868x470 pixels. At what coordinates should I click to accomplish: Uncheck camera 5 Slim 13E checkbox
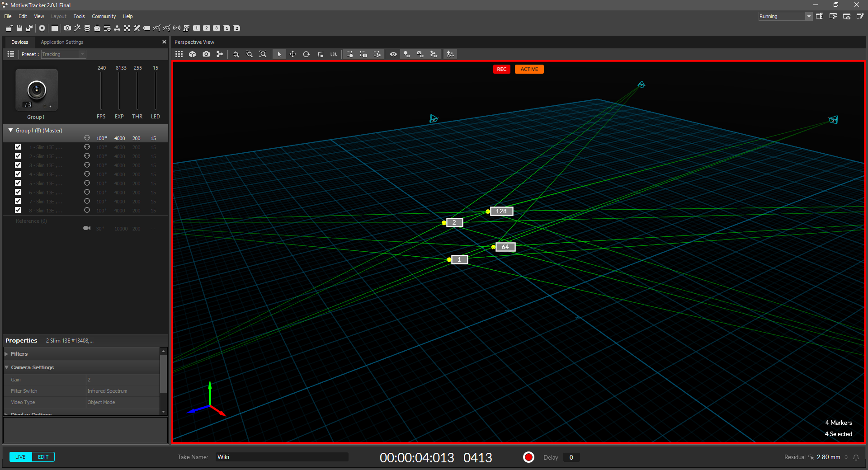click(x=18, y=183)
